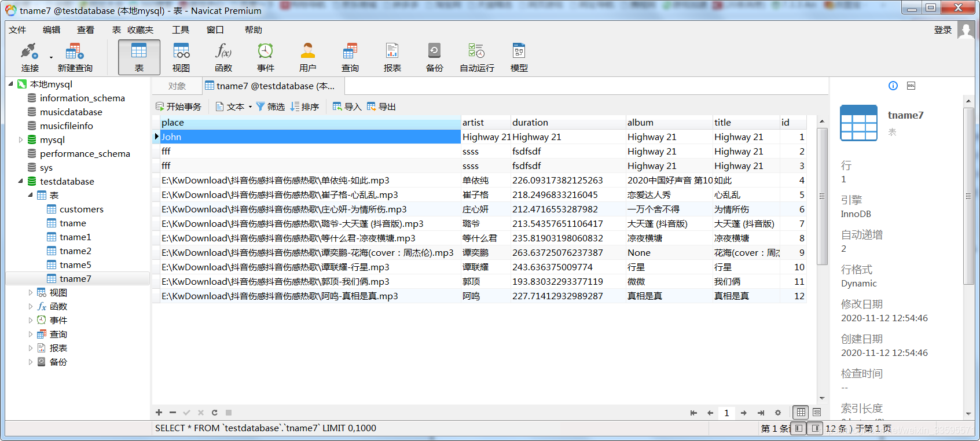
Task: Open the 窗口 menu
Action: point(215,30)
